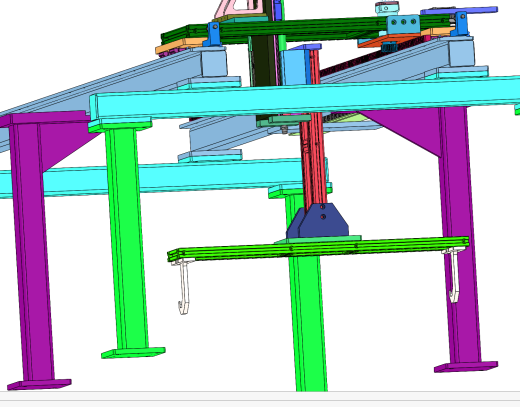The height and width of the screenshot is (407, 520).
Task: Click the right purple leg's foot plate
Action: coord(466,367)
